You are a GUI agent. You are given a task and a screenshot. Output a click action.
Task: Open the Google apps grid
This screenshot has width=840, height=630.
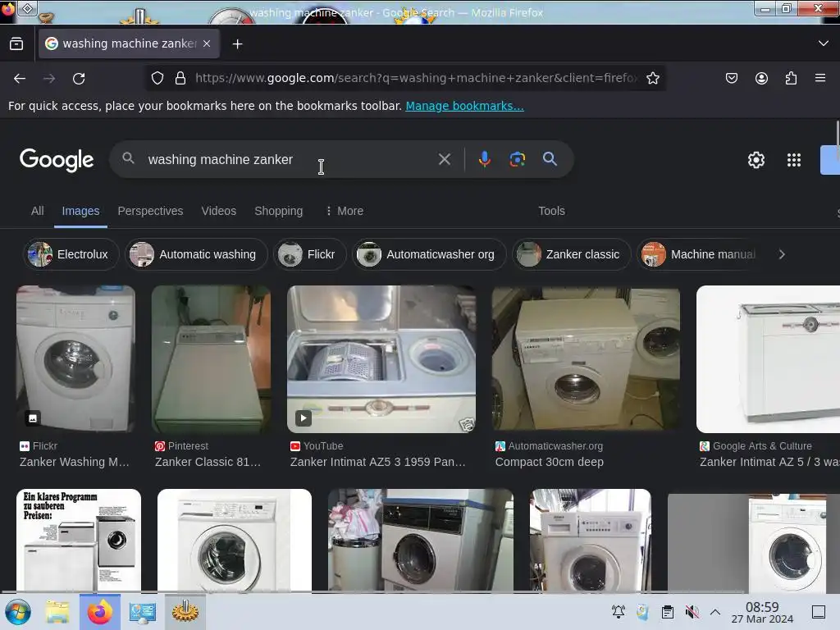[x=794, y=160]
